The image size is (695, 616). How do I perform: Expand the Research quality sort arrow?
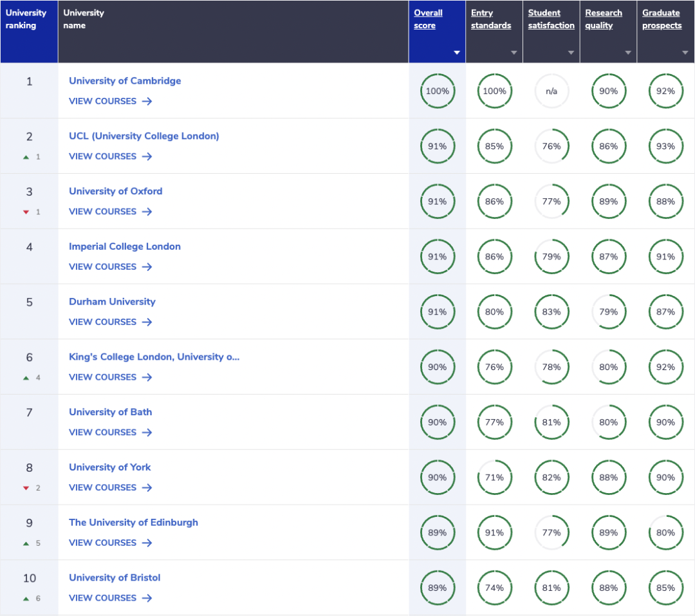[628, 53]
